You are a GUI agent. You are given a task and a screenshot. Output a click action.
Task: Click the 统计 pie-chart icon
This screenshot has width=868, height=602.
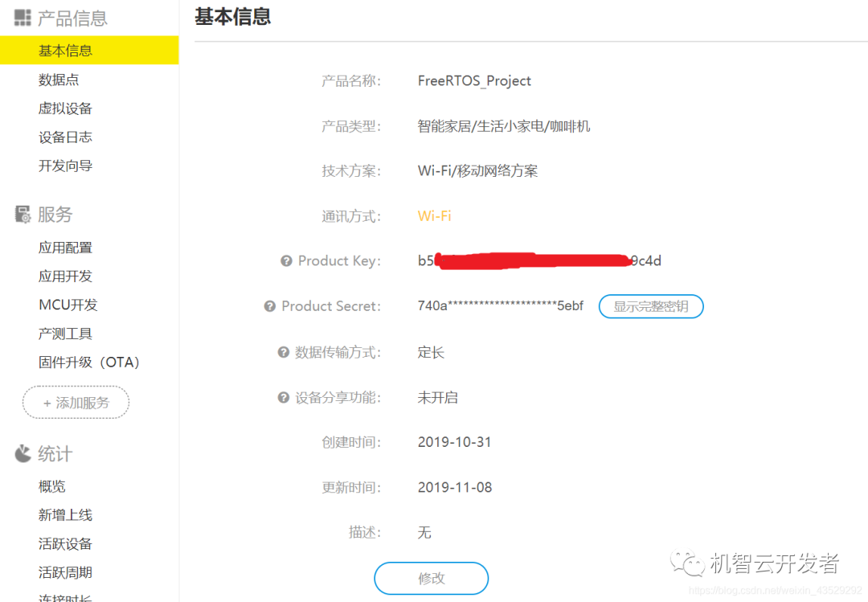click(22, 453)
